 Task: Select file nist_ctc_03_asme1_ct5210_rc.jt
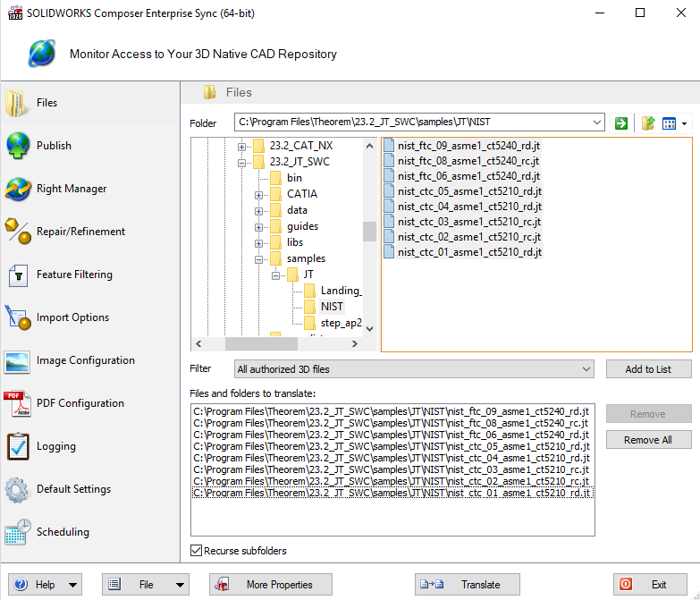click(469, 222)
